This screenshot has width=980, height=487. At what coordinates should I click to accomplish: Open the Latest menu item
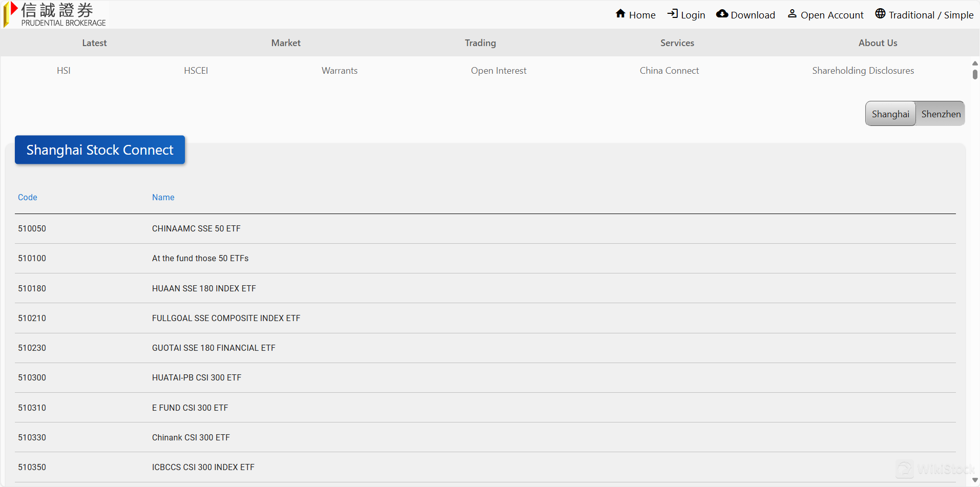click(94, 43)
